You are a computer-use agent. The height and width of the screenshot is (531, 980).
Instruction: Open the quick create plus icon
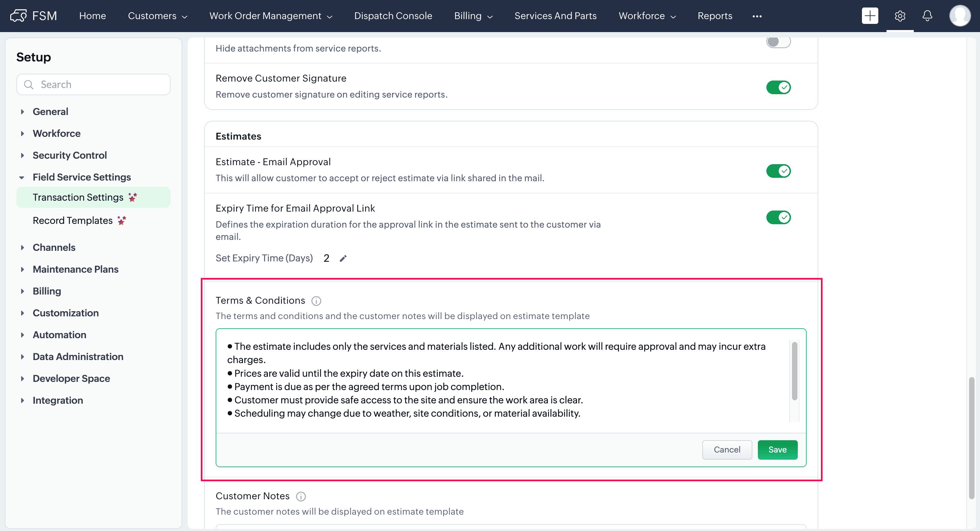(870, 16)
